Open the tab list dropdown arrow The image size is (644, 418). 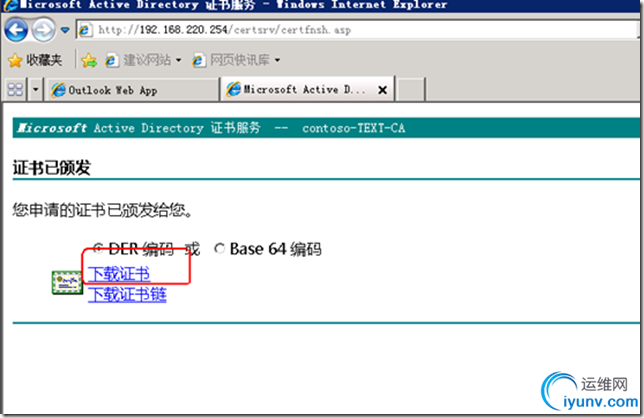tap(35, 90)
